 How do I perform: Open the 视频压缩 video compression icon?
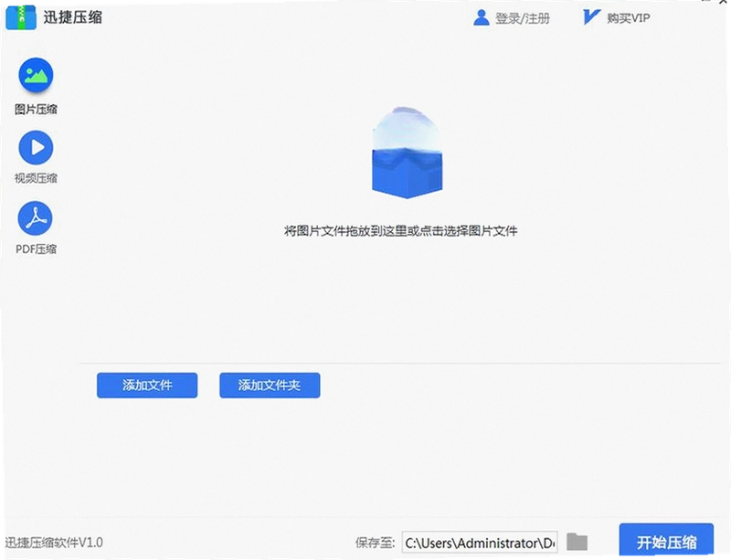[36, 147]
